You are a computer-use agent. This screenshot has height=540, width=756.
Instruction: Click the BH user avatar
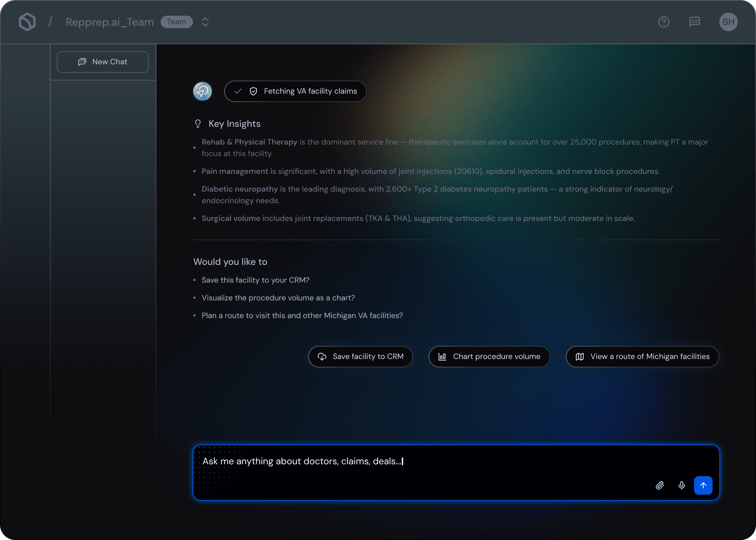click(728, 22)
